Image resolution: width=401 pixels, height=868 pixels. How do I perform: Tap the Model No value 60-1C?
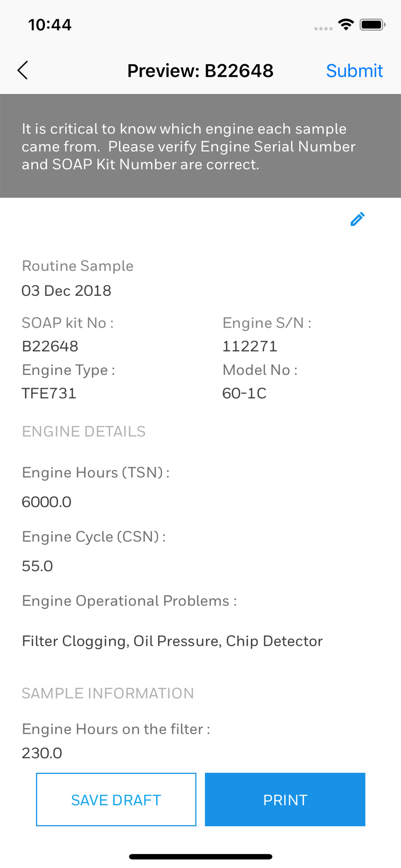pyautogui.click(x=244, y=393)
